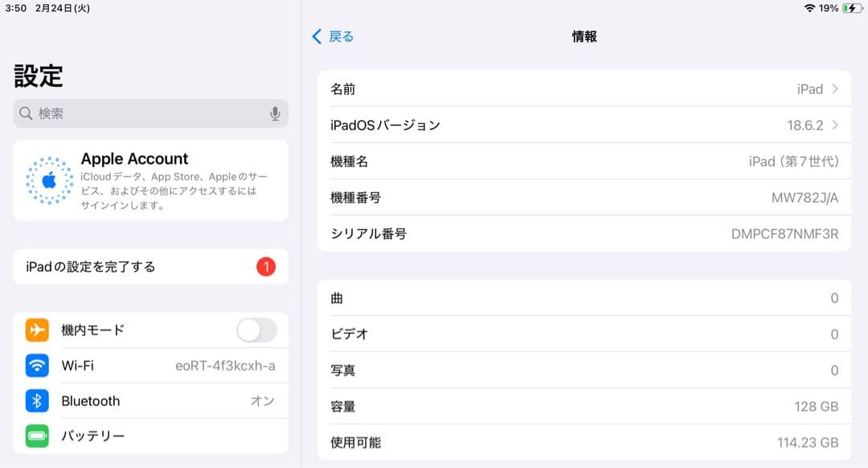Tap the 曲 label
Viewport: 868px width, 468px height.
337,298
